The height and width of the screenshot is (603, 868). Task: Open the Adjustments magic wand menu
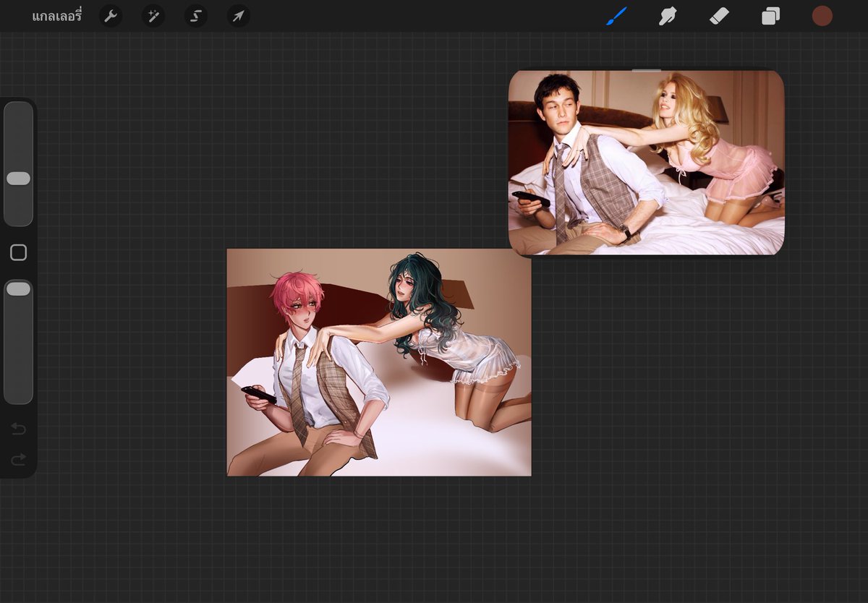[x=153, y=16]
